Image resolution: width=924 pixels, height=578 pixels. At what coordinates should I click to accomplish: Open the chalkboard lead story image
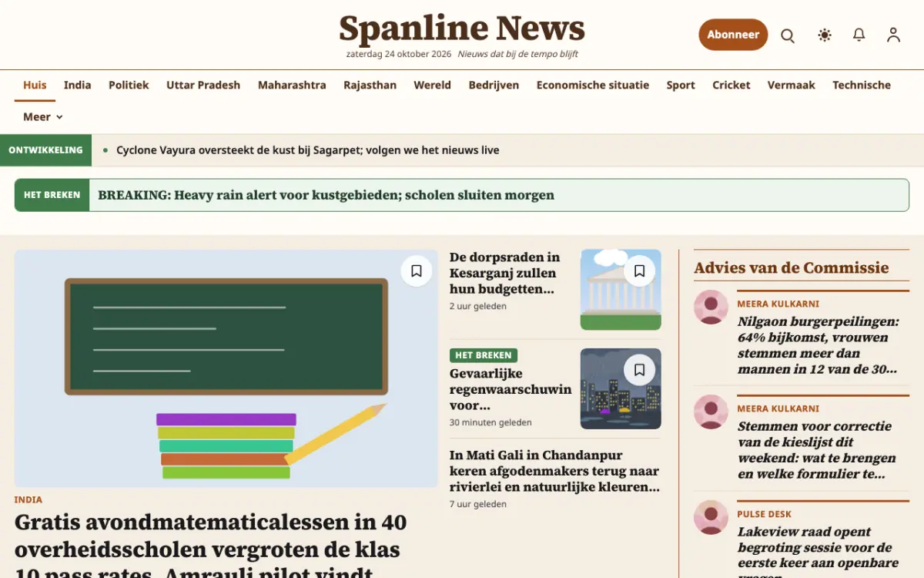pyautogui.click(x=226, y=368)
